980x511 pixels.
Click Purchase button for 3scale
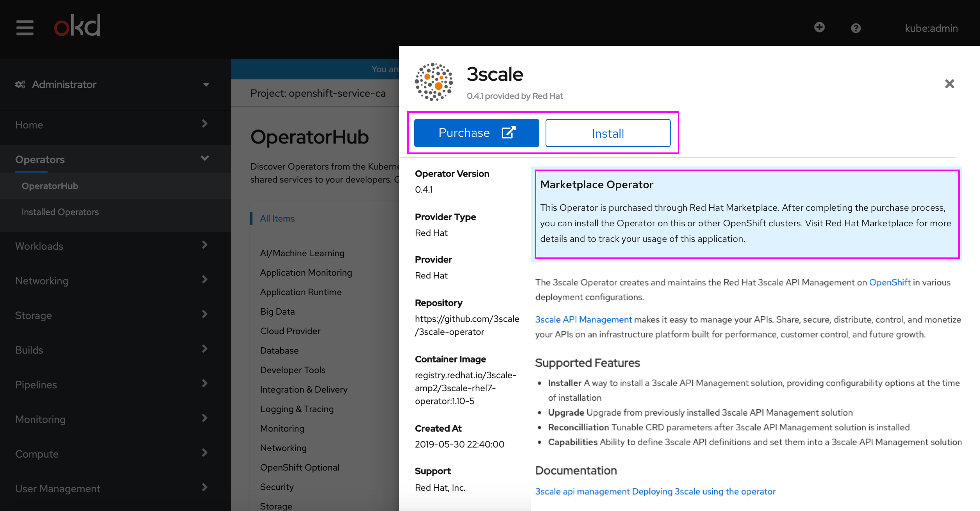(477, 133)
